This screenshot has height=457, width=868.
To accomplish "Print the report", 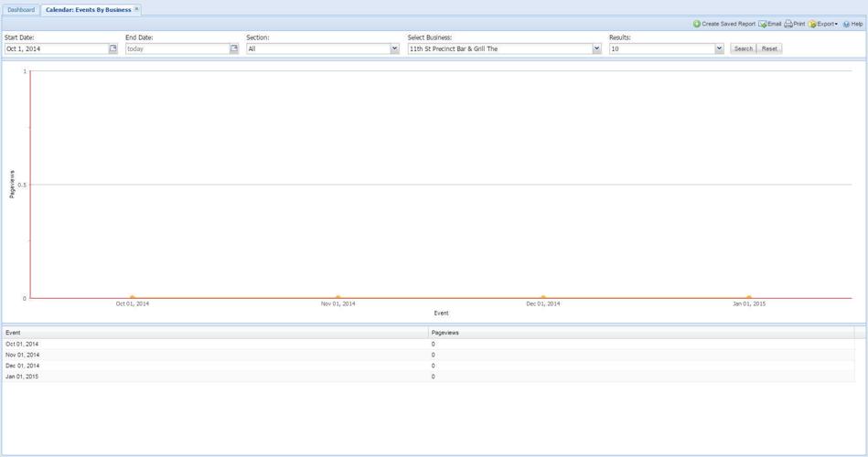I will (x=795, y=24).
